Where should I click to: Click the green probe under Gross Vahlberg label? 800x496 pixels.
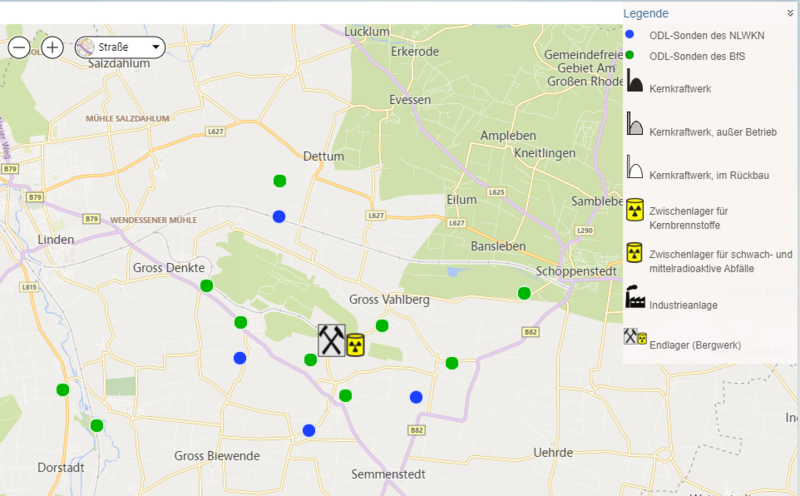[x=382, y=325]
